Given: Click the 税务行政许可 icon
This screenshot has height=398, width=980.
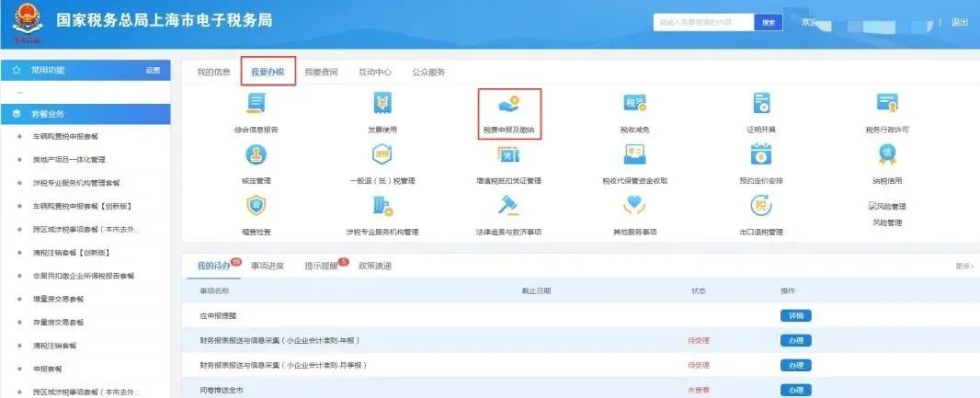Looking at the screenshot, I should (x=887, y=105).
